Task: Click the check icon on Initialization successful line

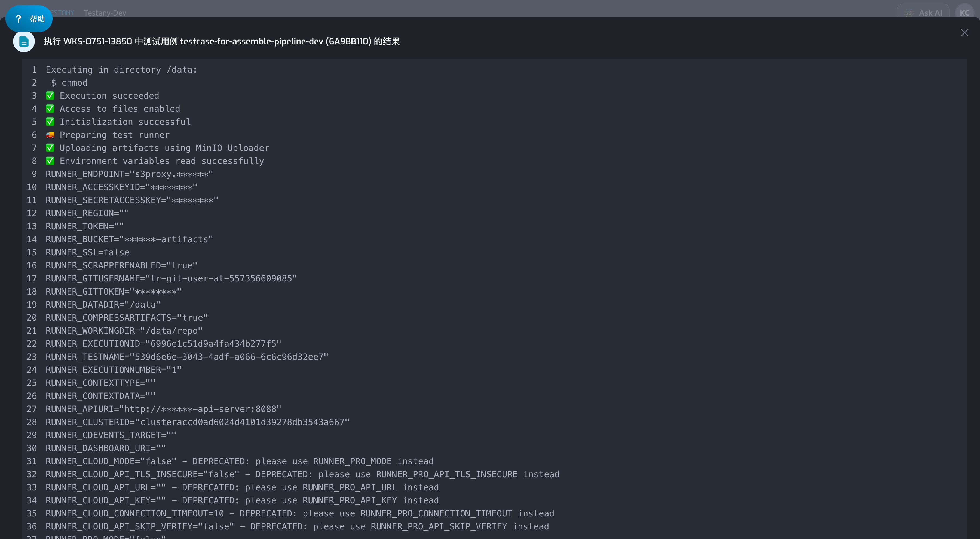Action: [50, 122]
